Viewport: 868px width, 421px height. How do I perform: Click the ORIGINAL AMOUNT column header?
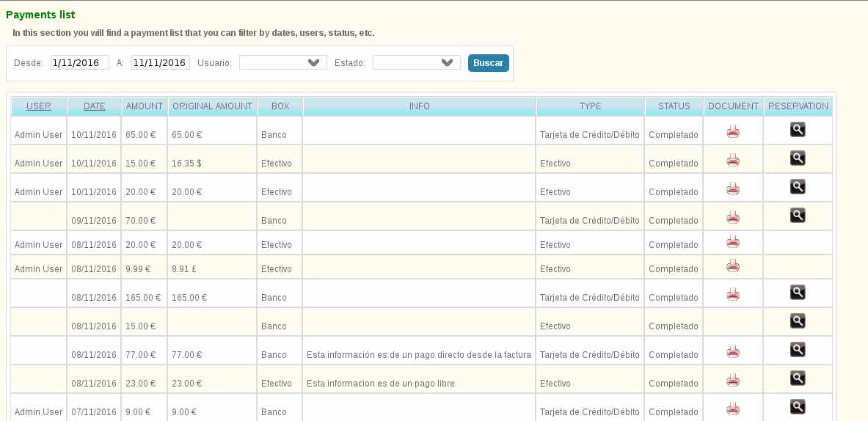click(213, 106)
